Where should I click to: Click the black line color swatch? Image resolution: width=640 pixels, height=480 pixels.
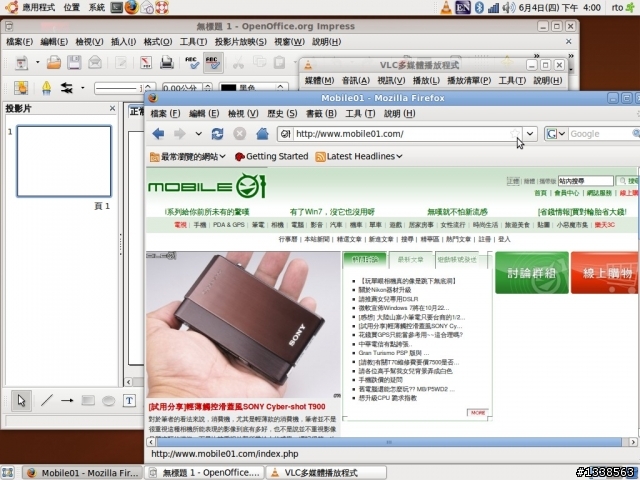coord(229,88)
